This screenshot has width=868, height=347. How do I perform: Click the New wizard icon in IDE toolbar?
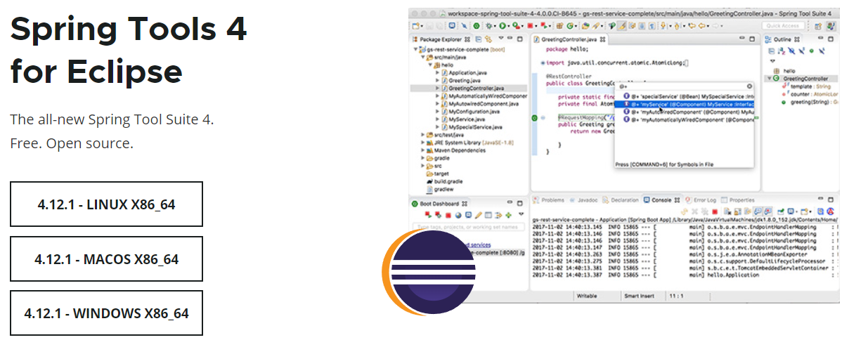415,26
